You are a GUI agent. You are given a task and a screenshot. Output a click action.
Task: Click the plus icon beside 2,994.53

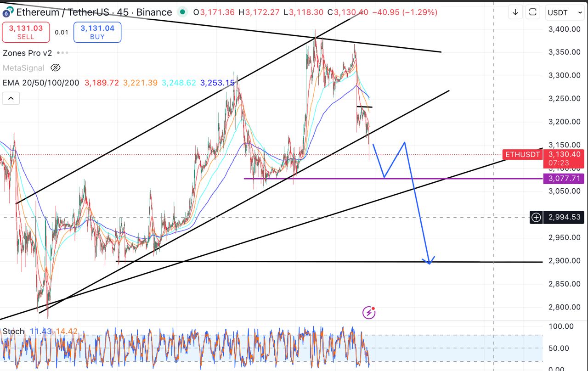click(536, 217)
